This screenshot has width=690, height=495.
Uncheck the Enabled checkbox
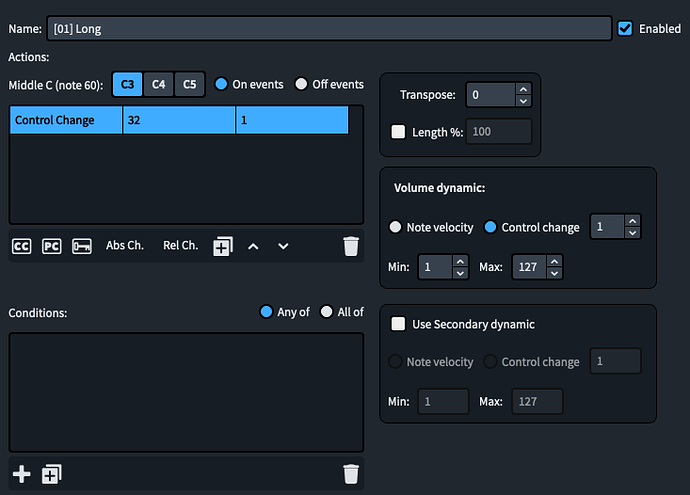625,29
